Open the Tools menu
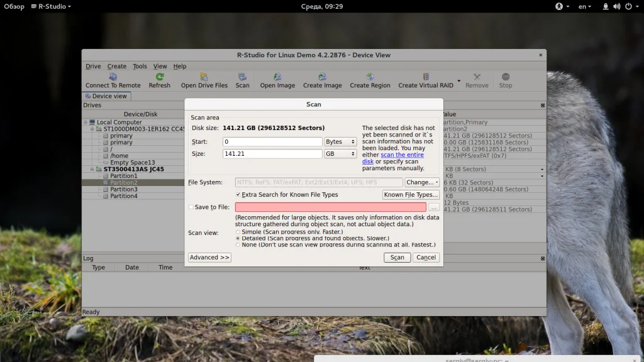This screenshot has height=362, width=644. coord(140,67)
